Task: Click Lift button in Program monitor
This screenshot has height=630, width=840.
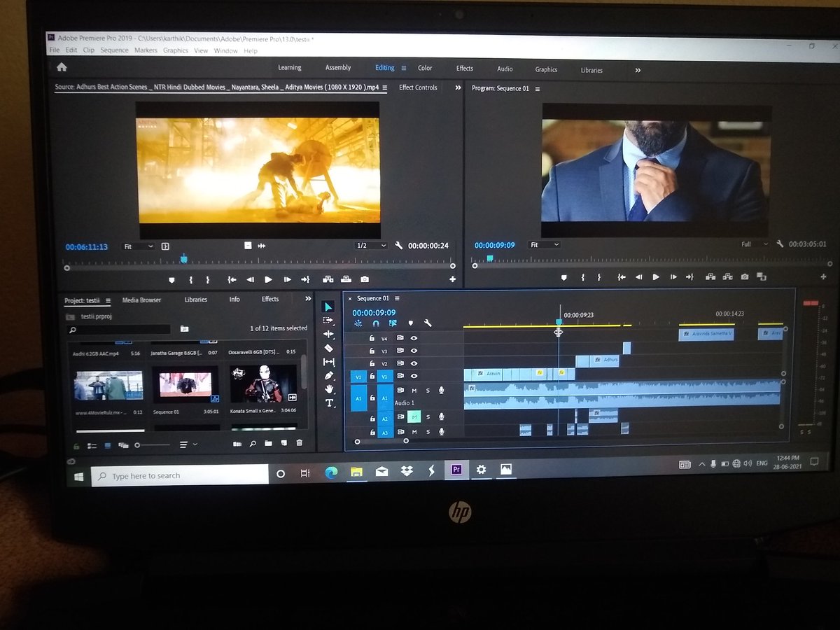Action: pyautogui.click(x=710, y=277)
